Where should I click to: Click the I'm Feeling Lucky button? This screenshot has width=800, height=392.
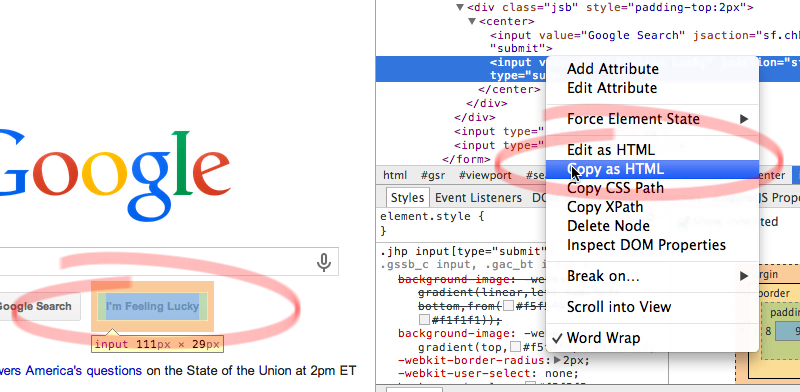click(153, 306)
